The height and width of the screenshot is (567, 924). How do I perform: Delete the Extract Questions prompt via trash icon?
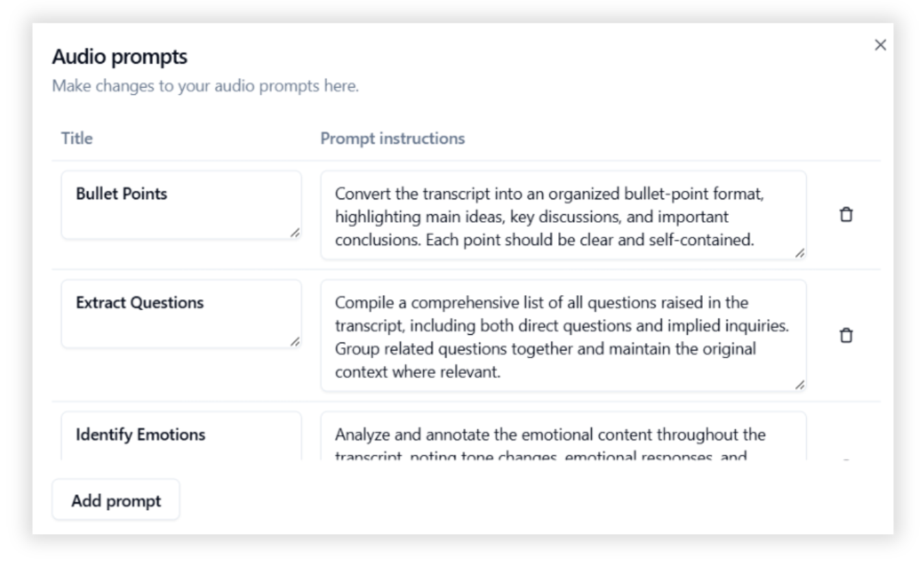(x=847, y=335)
